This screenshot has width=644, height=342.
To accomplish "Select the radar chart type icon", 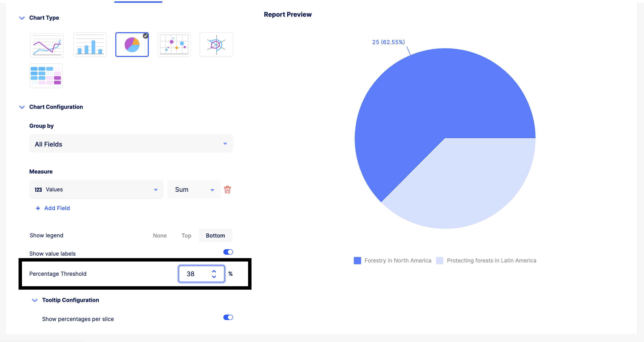I will (x=216, y=45).
